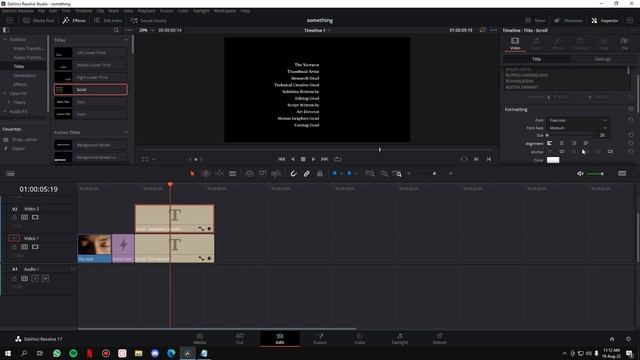Screen dimensions: 640x360
Task: Switch to Inspector Audio tab
Action: [536, 44]
